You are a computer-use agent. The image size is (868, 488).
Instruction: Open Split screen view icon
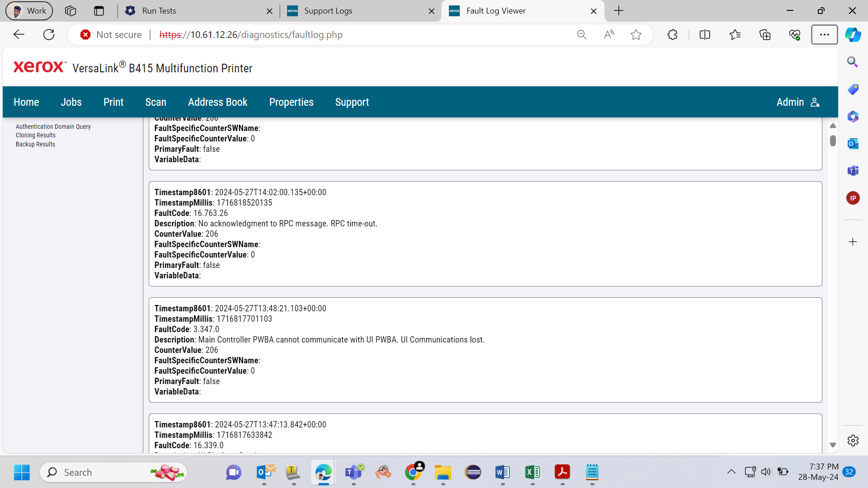(x=705, y=35)
